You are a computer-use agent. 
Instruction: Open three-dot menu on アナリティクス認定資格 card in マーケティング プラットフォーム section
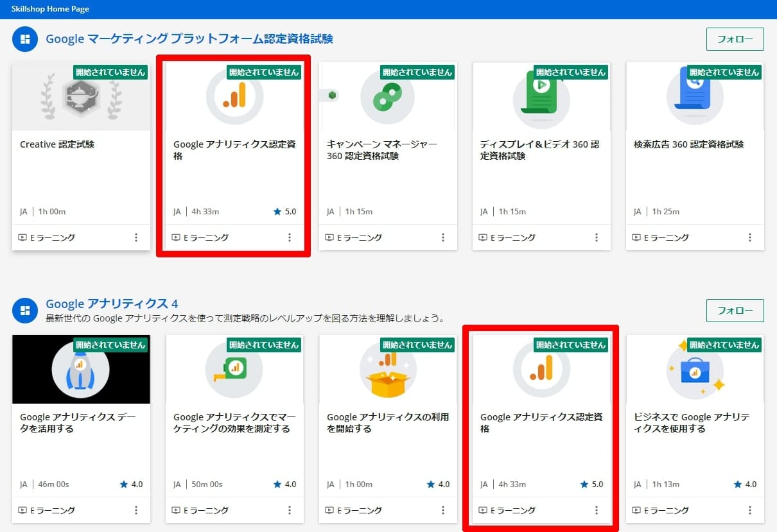click(x=289, y=237)
